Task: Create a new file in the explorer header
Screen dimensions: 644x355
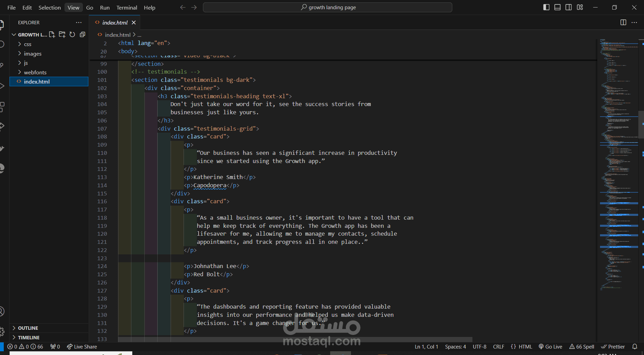Action: pos(52,34)
